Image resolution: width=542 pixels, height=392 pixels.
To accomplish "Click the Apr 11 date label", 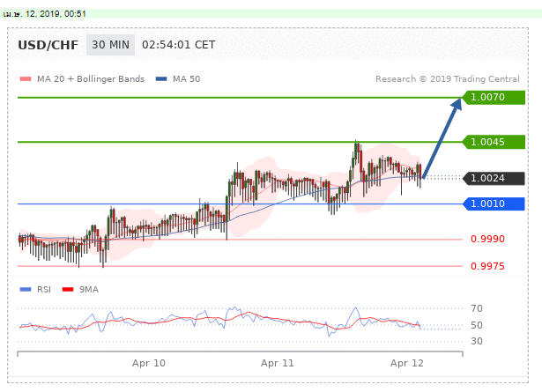I will pos(278,363).
